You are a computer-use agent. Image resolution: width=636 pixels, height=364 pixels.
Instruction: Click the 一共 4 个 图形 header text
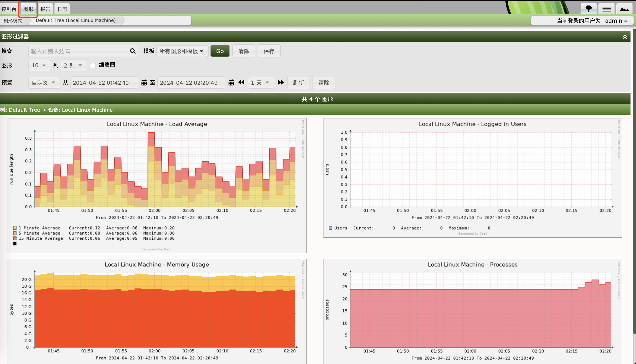click(x=315, y=99)
